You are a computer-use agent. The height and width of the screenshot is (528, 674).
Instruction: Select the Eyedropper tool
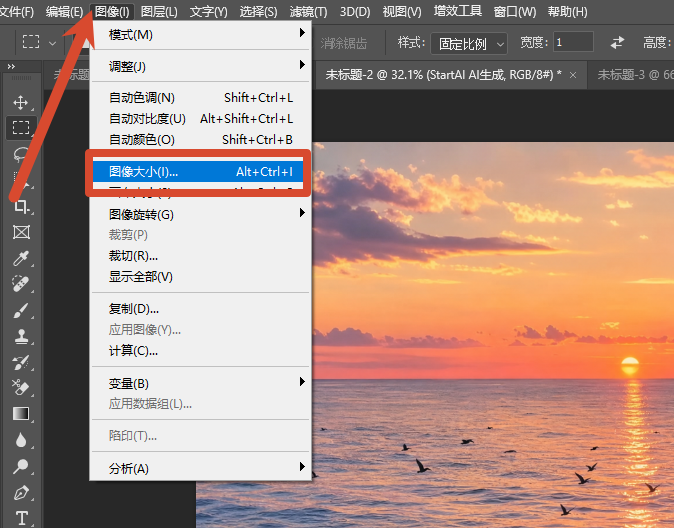[x=21, y=258]
